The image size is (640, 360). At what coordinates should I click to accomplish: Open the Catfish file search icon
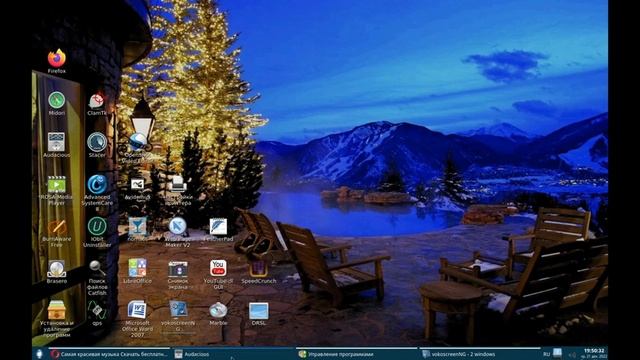(97, 268)
